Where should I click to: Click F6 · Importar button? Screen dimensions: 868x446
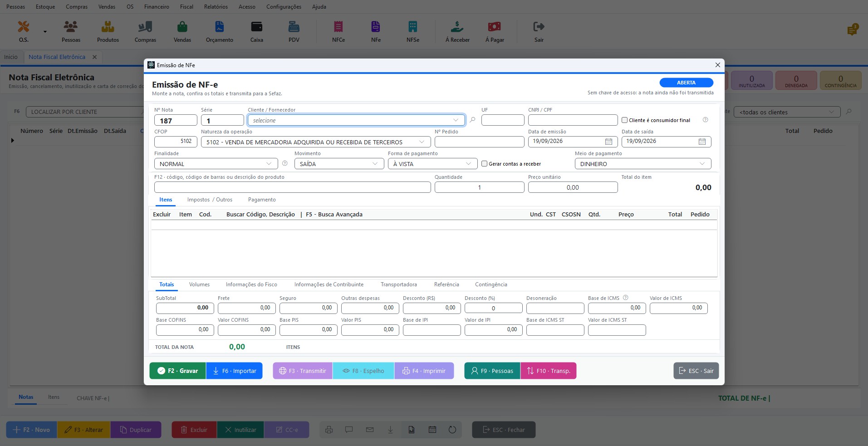[x=234, y=371]
